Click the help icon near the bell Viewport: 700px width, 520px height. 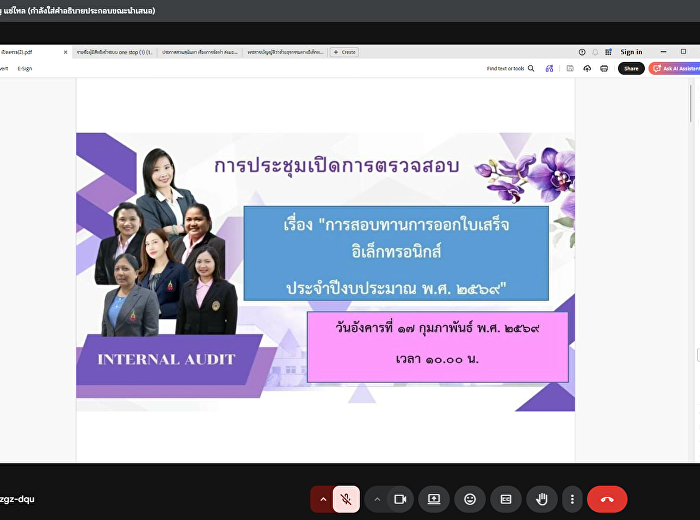[582, 52]
